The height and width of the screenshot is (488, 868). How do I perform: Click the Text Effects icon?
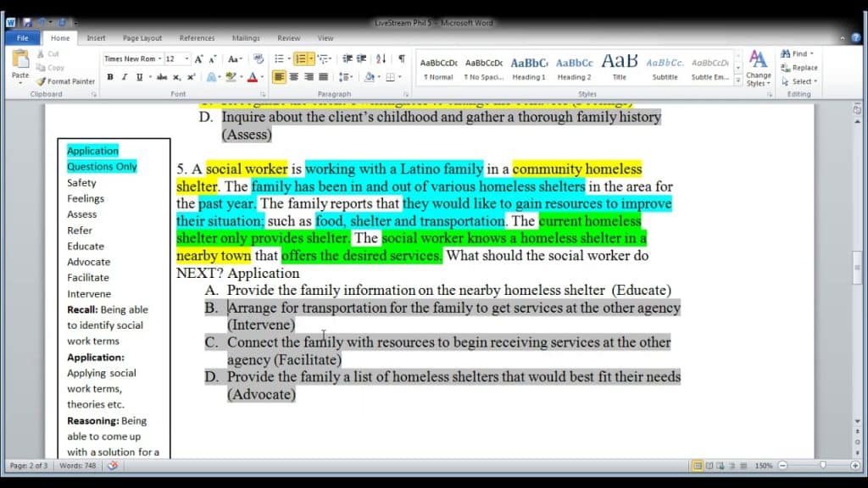pos(211,77)
